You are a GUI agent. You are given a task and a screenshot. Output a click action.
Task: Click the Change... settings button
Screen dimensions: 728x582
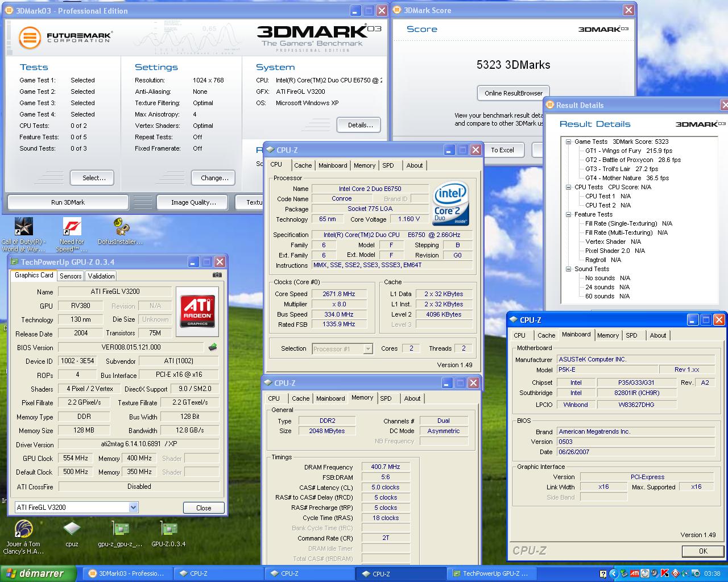214,178
